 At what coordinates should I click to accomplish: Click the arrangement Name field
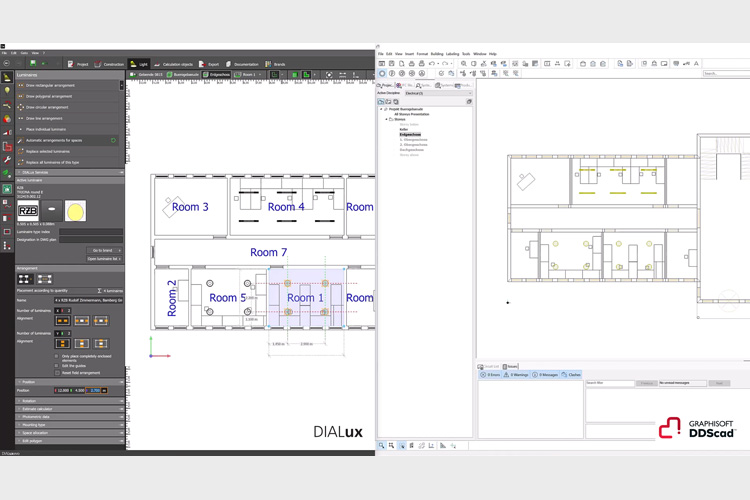[88, 300]
